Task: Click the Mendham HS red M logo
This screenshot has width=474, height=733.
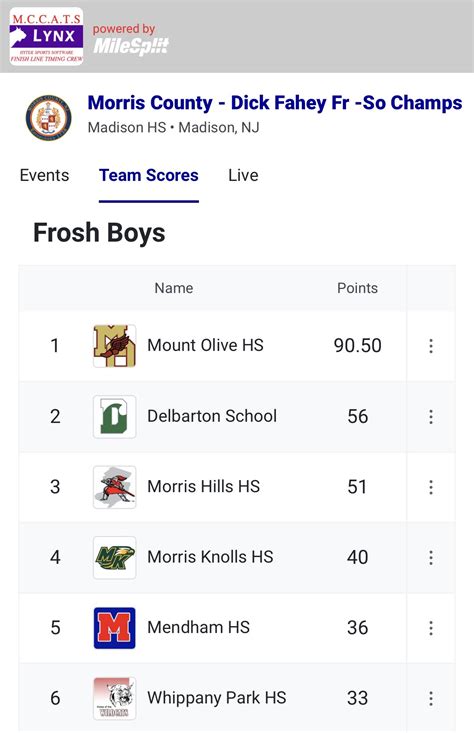Action: point(115,628)
